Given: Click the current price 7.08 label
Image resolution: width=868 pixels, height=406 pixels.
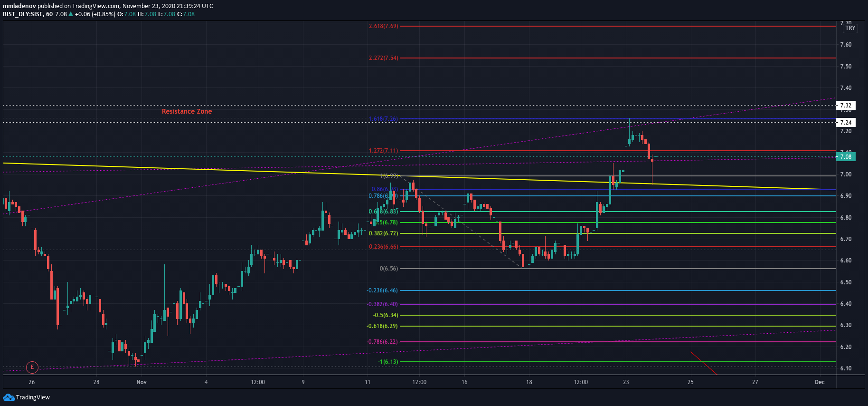Looking at the screenshot, I should point(846,157).
